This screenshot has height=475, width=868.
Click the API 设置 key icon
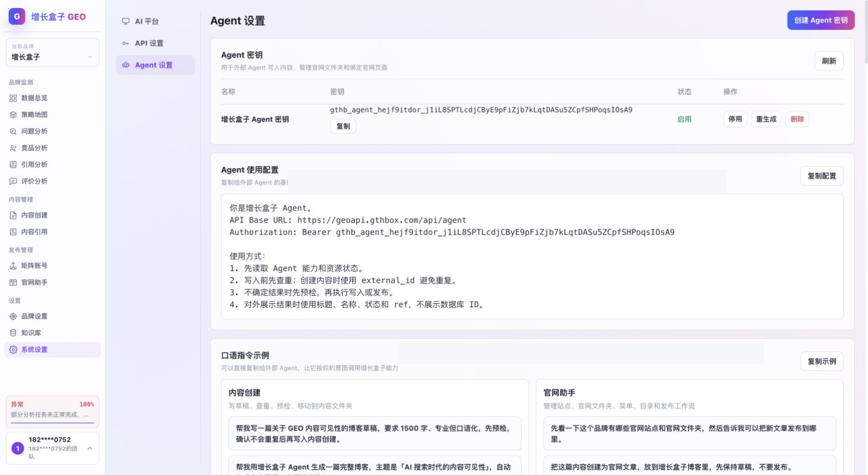(126, 43)
